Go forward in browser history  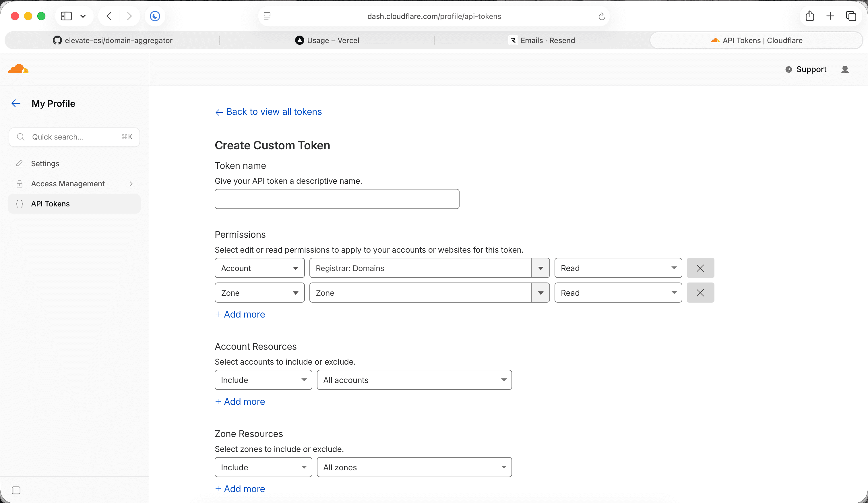point(129,16)
